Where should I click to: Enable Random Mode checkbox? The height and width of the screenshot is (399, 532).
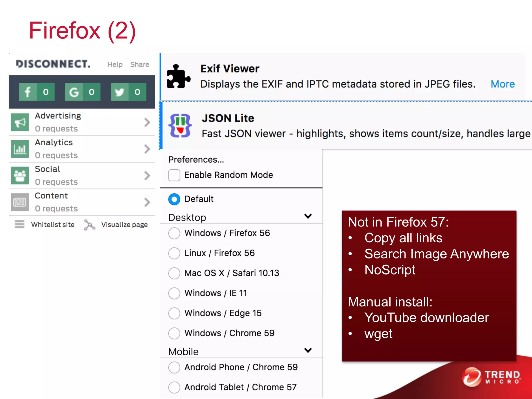(x=174, y=175)
